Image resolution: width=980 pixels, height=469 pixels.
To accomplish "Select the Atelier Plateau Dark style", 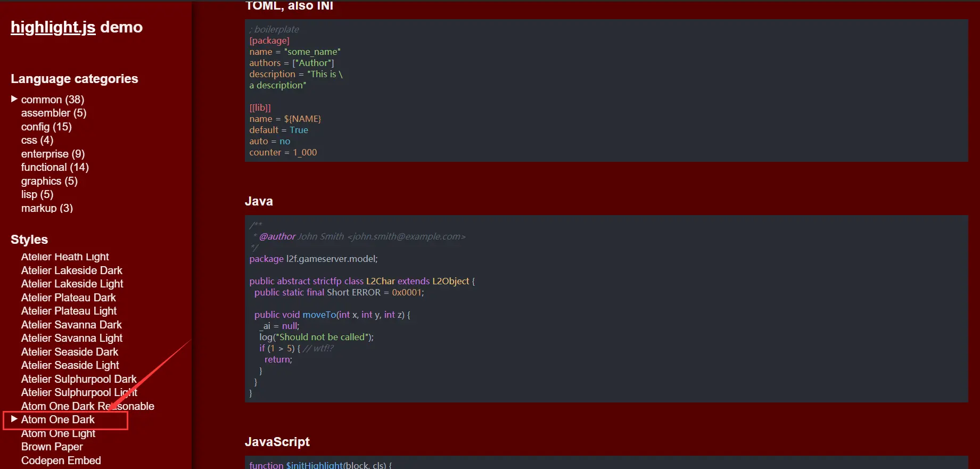I will tap(69, 298).
